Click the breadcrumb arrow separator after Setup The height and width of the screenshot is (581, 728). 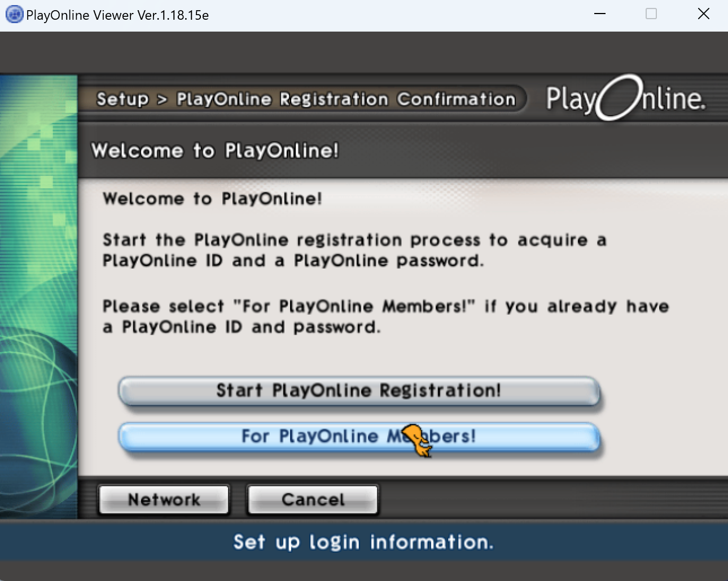tap(163, 100)
